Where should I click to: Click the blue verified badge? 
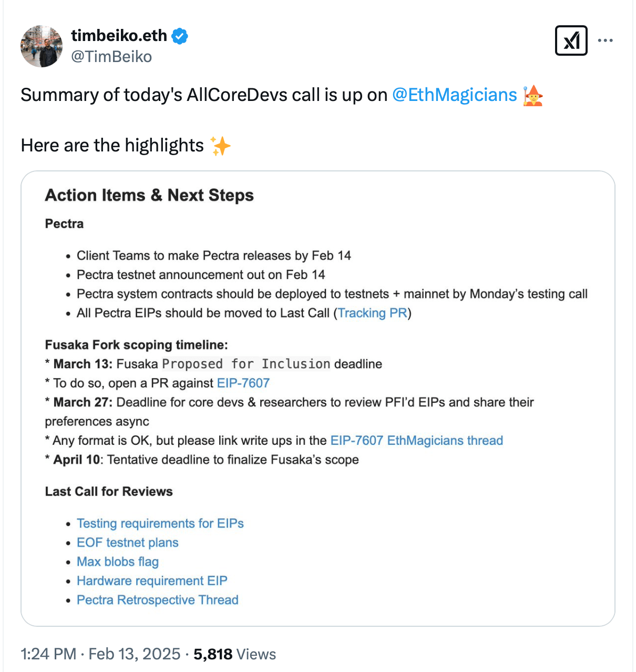[180, 36]
